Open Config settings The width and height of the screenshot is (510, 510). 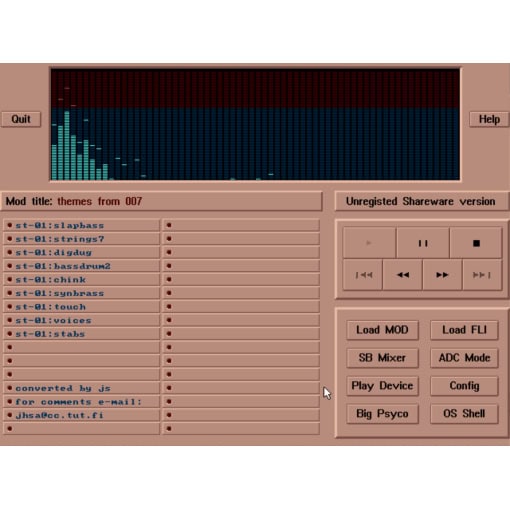[464, 386]
